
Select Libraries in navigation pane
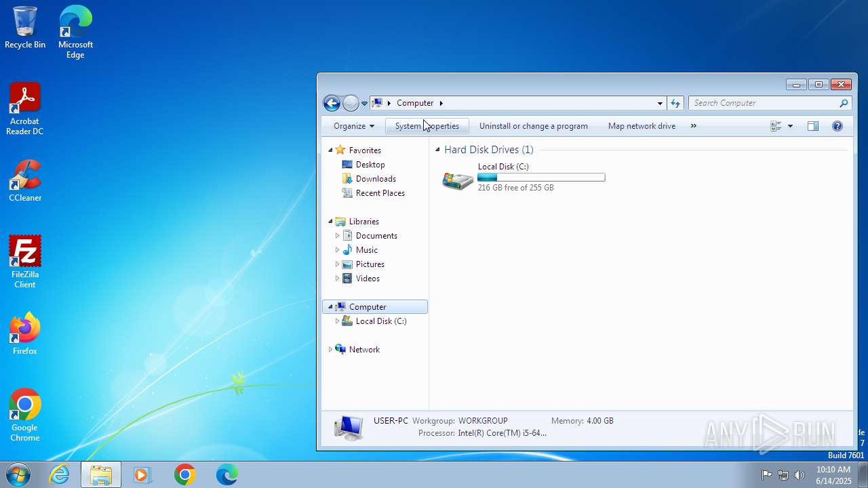(x=363, y=222)
